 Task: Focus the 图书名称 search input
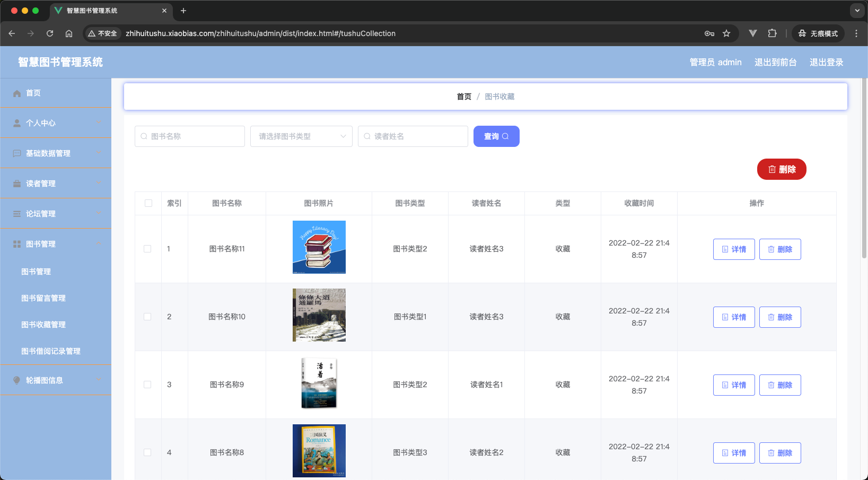190,136
